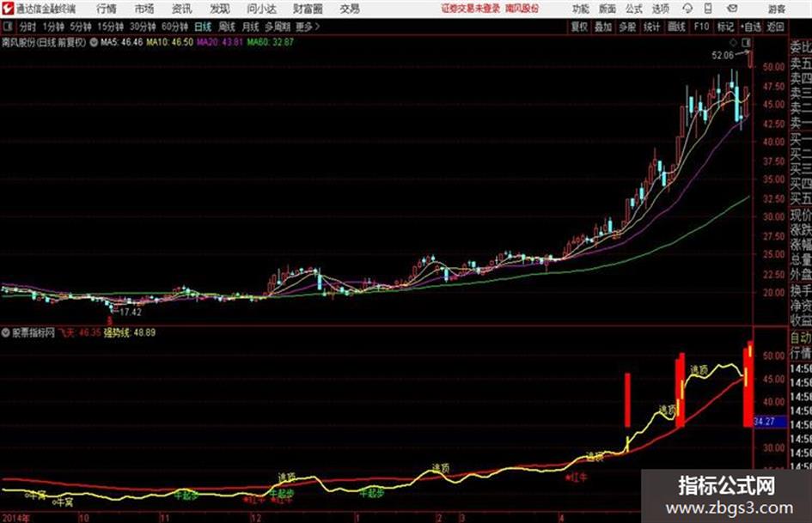Click the 证券交易未登录 login link
Screen dimensions: 812x523
tap(471, 9)
